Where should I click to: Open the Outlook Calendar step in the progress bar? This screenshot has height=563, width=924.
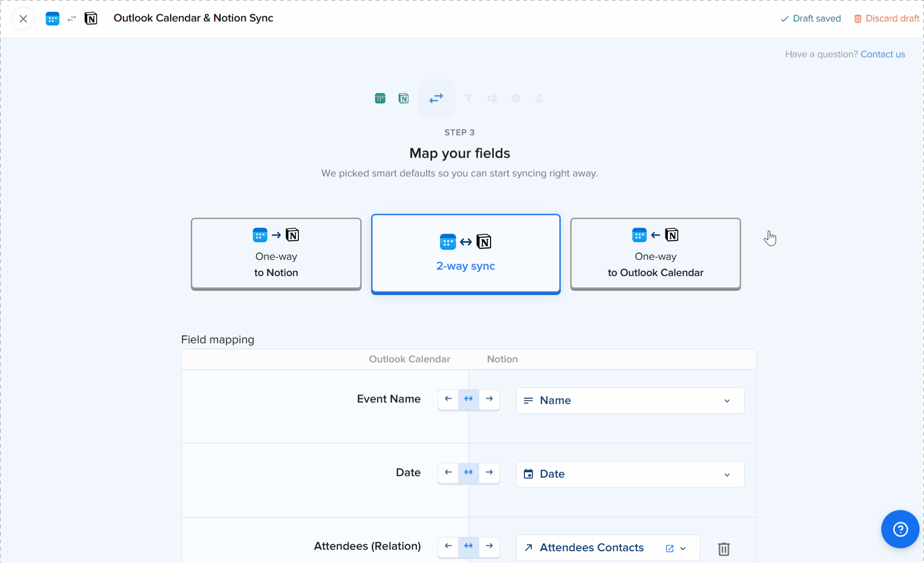click(x=380, y=98)
